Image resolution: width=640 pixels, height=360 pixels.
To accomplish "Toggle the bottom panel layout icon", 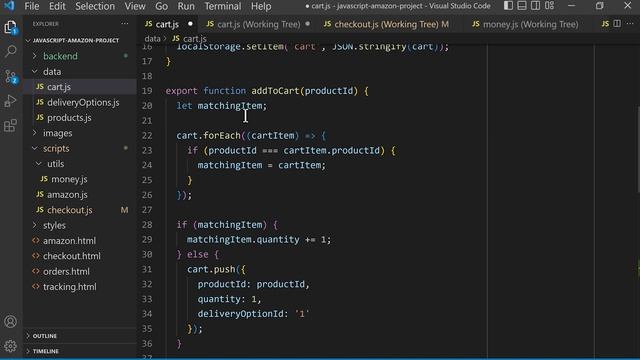I will tap(522, 6).
